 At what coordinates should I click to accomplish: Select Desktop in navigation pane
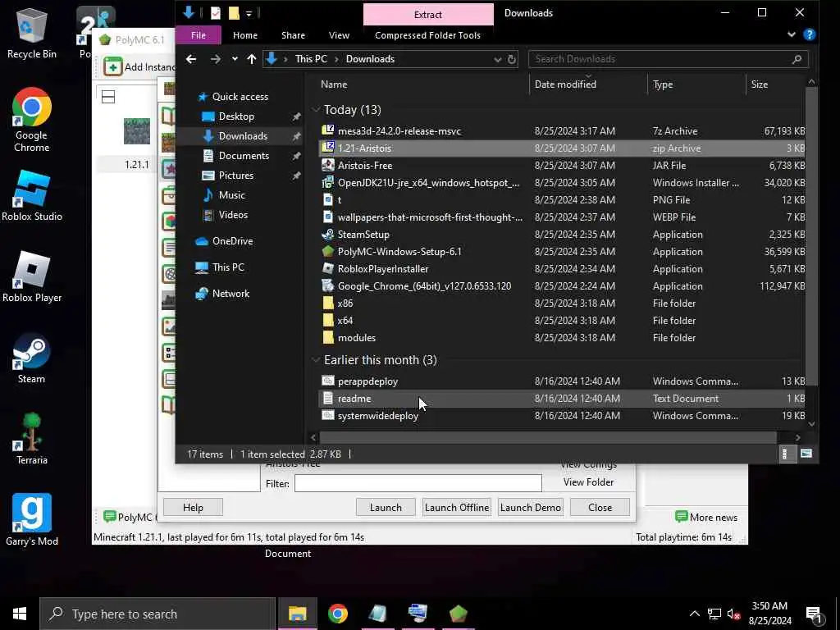pyautogui.click(x=236, y=116)
